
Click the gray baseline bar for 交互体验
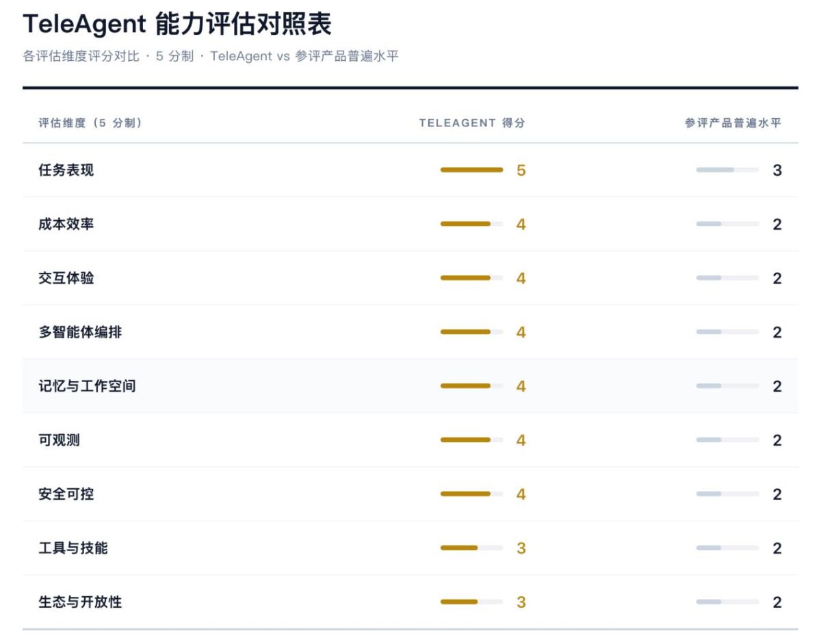(727, 278)
